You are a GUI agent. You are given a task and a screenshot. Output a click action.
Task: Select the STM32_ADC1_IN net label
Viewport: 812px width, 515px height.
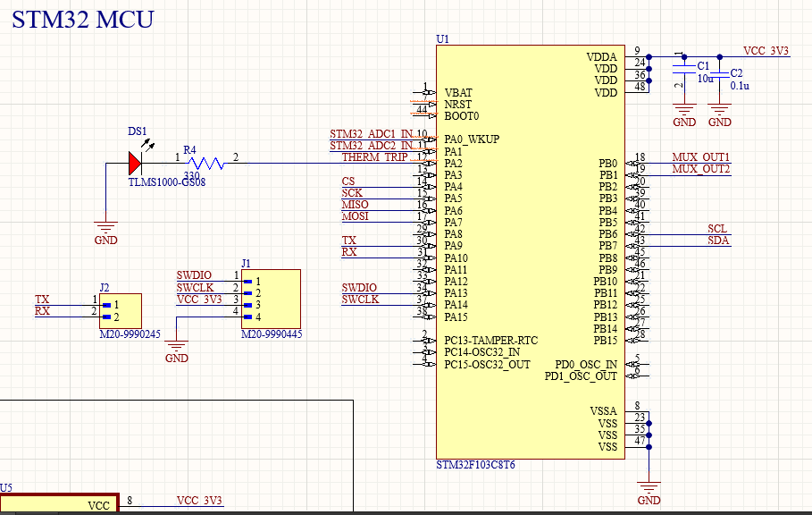(372, 134)
